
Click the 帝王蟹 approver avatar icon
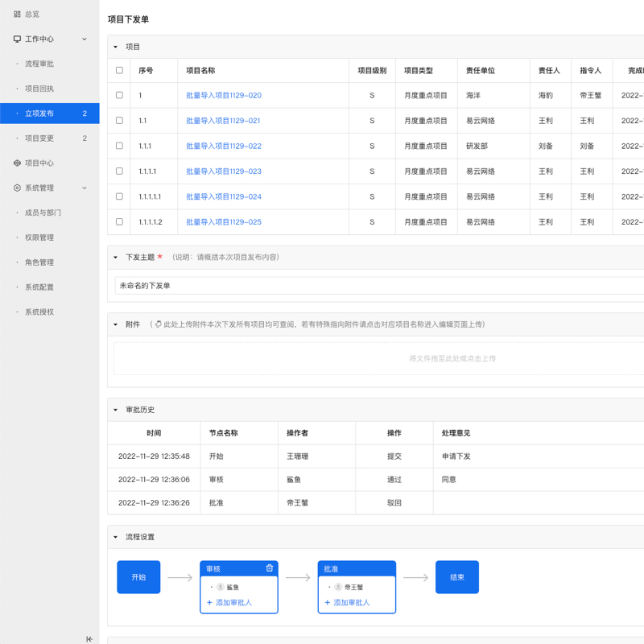pos(338,588)
